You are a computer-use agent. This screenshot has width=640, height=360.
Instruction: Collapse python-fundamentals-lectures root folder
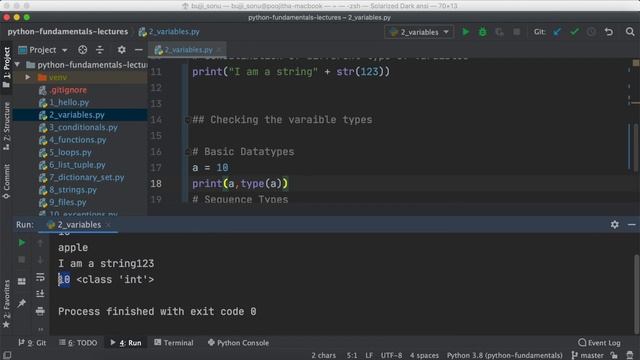tap(17, 64)
